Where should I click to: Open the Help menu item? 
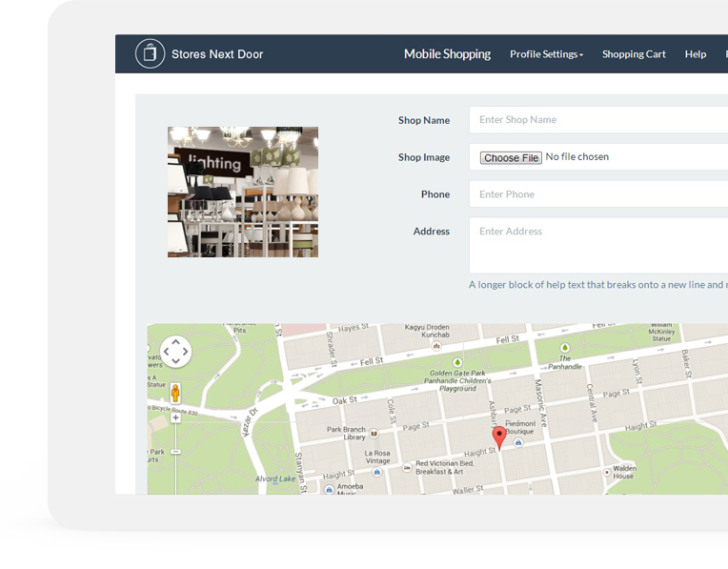pos(695,54)
